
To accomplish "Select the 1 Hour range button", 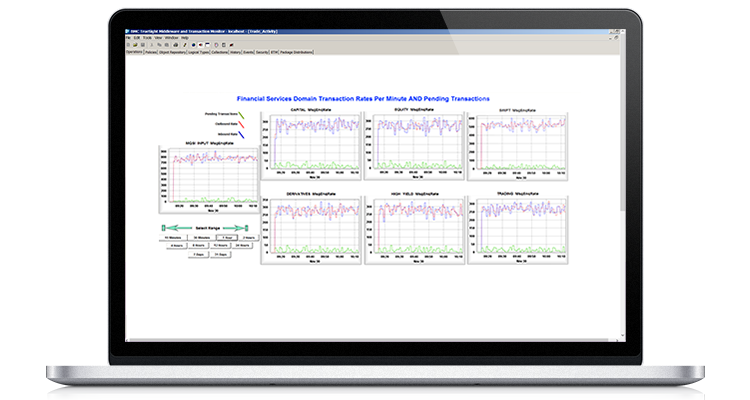I will pos(227,238).
